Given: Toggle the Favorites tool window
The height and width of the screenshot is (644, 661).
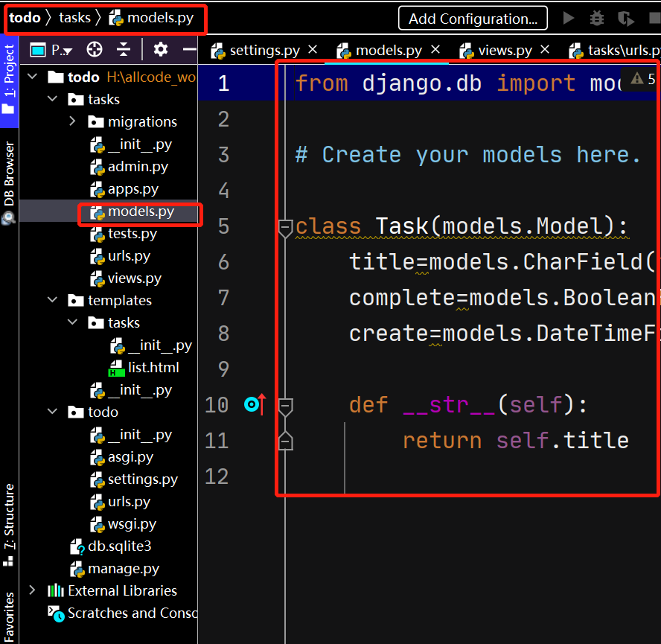Looking at the screenshot, I should (x=9, y=616).
